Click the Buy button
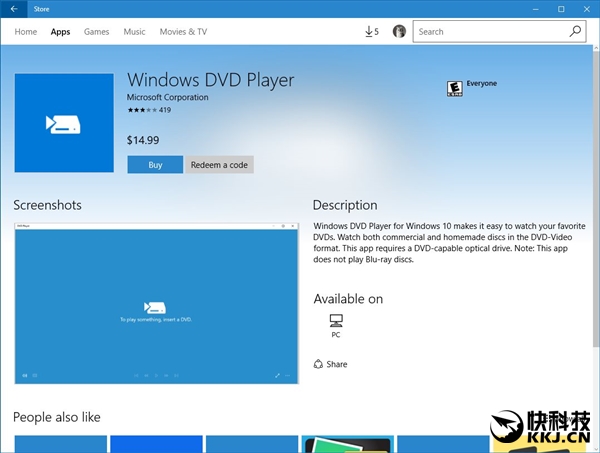Image resolution: width=600 pixels, height=453 pixels. pos(155,165)
